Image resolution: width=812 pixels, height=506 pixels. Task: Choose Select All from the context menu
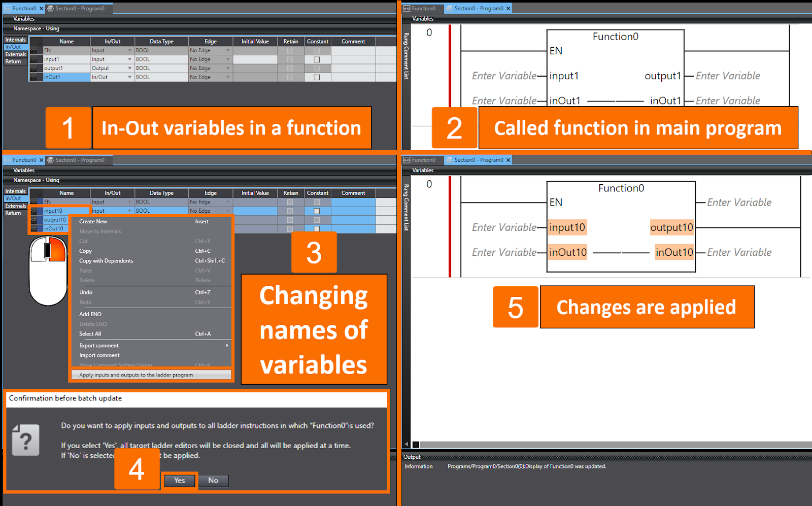click(x=90, y=333)
